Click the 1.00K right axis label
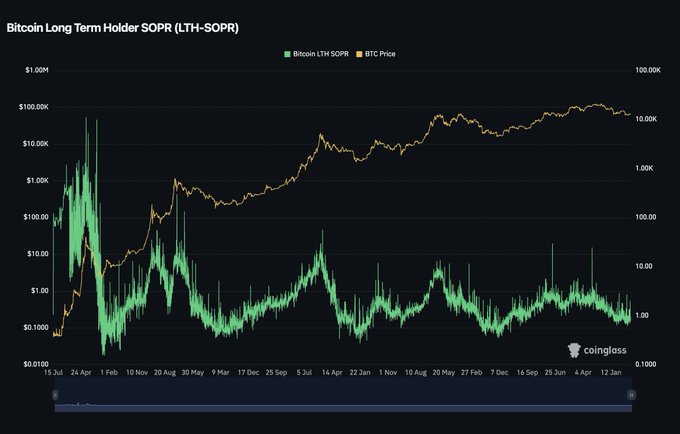Viewport: 680px width, 434px height. click(x=644, y=168)
